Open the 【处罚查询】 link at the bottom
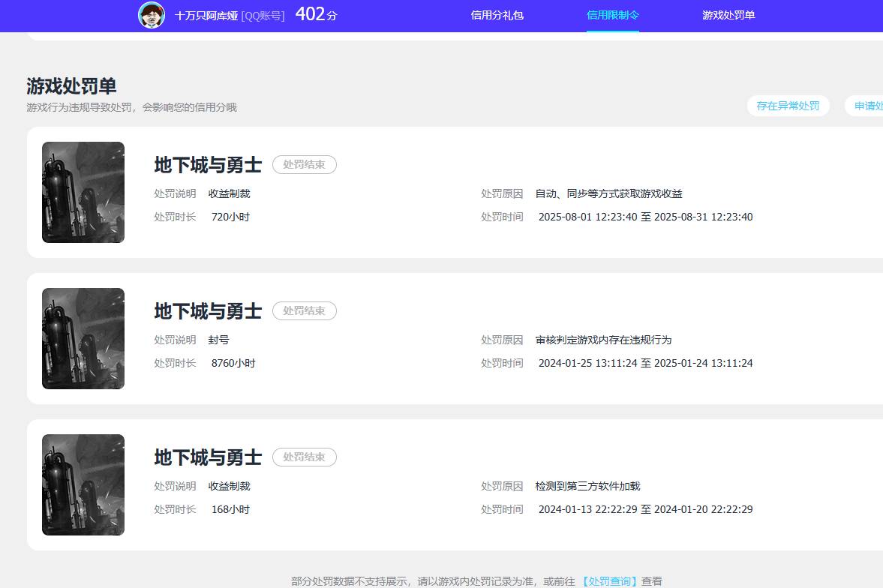This screenshot has height=588, width=883. [611, 580]
